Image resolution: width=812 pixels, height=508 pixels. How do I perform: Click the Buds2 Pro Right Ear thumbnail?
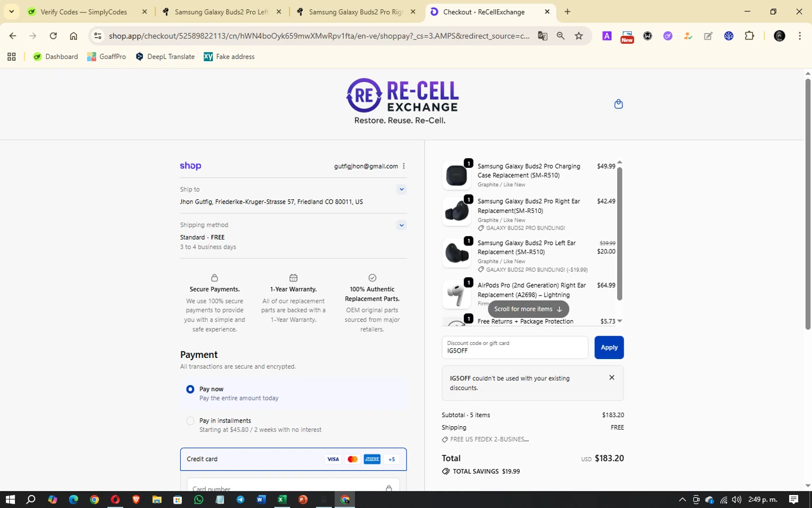pyautogui.click(x=456, y=211)
